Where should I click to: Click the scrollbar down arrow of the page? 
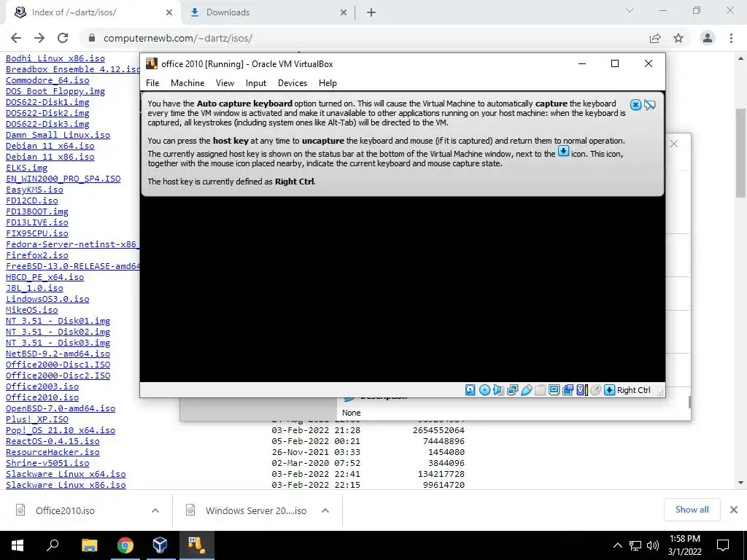tap(741, 483)
